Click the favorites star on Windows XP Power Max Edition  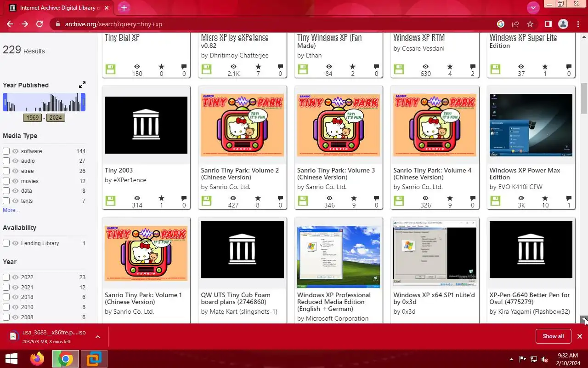[x=545, y=198]
